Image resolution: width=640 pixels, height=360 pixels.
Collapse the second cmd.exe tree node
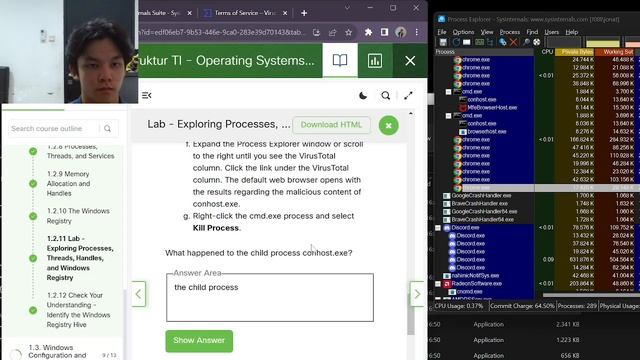[x=448, y=116]
